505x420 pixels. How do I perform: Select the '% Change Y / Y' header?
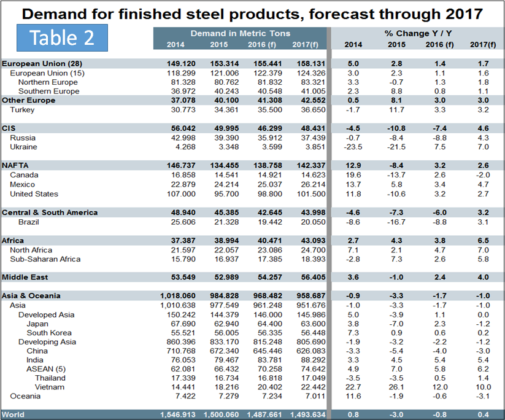click(x=417, y=33)
